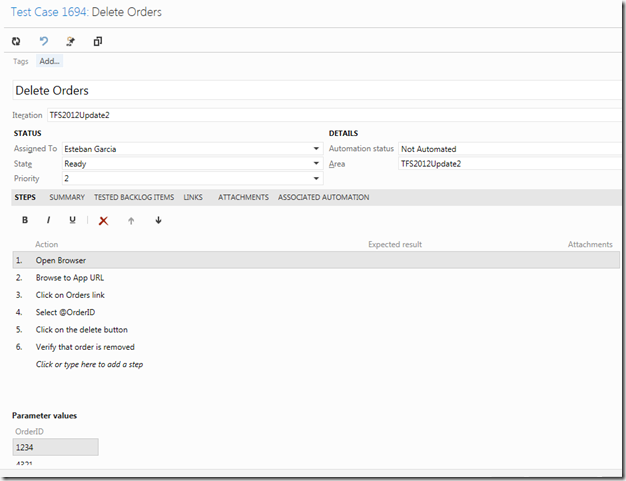Click Add... to add a tag

(x=50, y=61)
